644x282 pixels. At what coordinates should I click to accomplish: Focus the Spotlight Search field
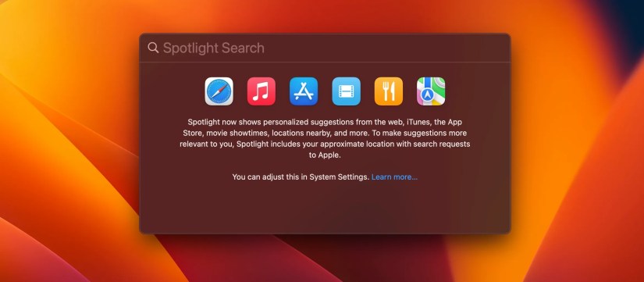(325, 48)
